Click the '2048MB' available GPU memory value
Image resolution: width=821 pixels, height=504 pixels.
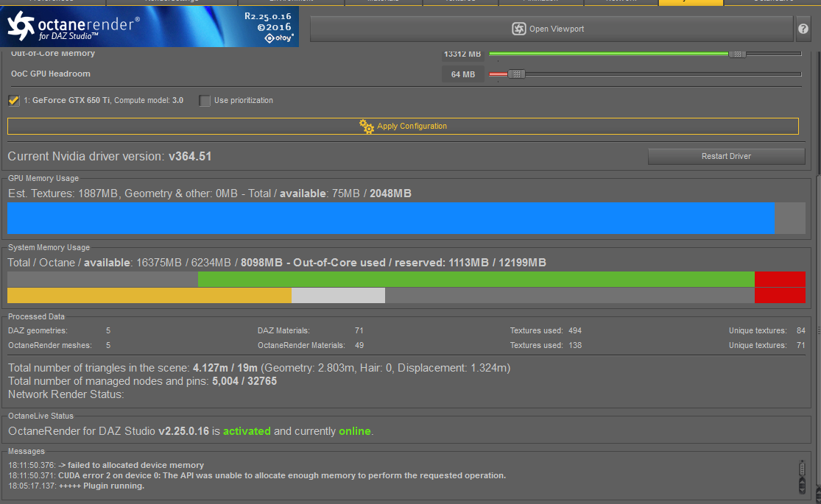(x=390, y=194)
